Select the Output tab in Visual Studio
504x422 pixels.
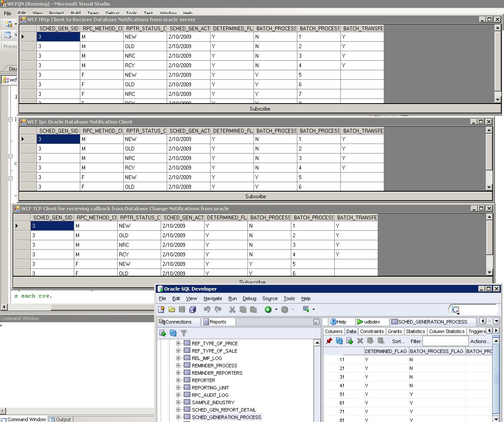click(60, 419)
